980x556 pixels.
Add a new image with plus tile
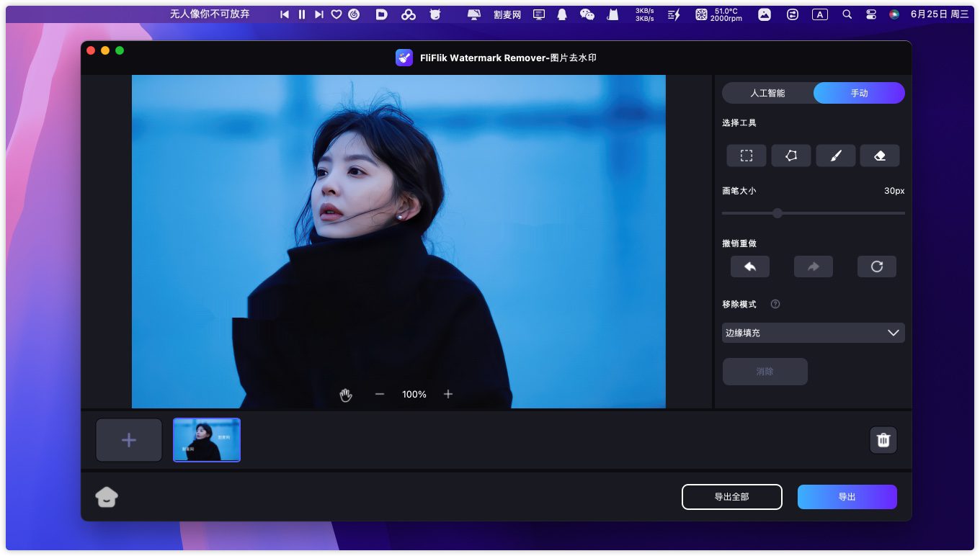click(x=129, y=440)
